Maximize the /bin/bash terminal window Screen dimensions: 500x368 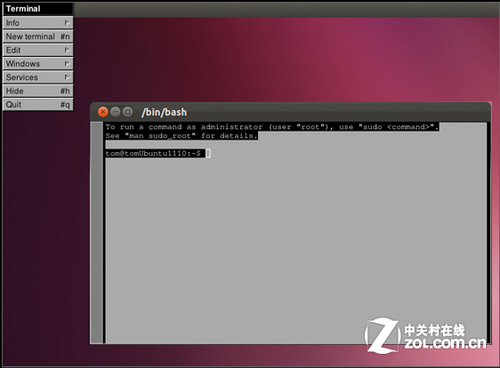click(127, 112)
